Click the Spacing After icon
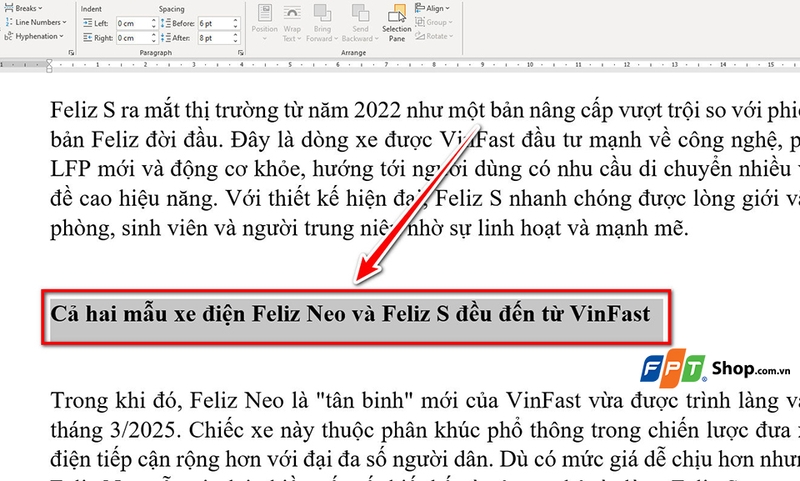The width and height of the screenshot is (800, 481). (166, 38)
